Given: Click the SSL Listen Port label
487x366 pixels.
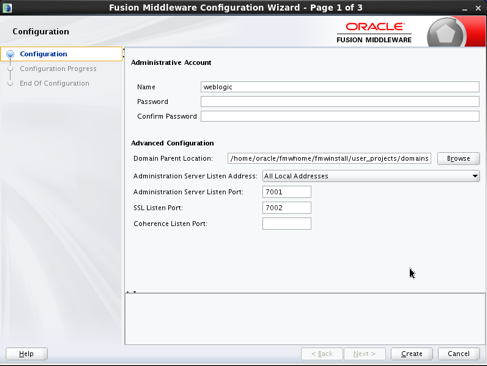Looking at the screenshot, I should tap(158, 208).
